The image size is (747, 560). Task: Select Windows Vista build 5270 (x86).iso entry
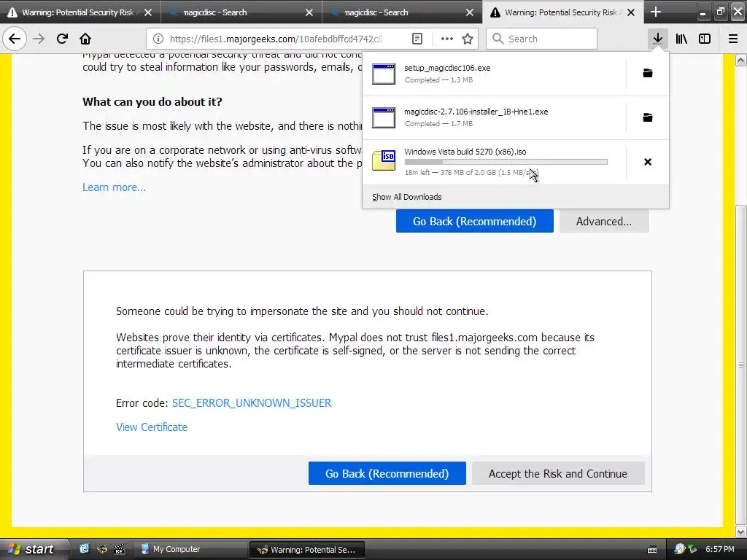[494, 162]
